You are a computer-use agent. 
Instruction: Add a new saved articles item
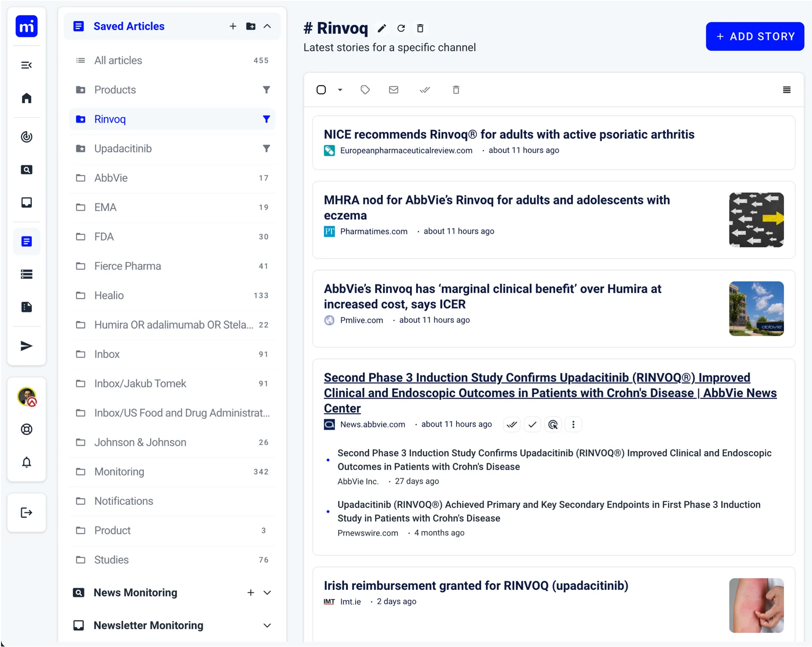coord(233,26)
